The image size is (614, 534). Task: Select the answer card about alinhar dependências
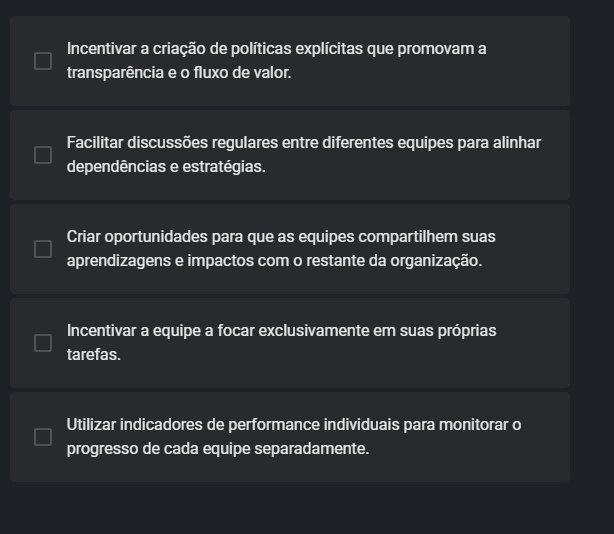tap(290, 155)
